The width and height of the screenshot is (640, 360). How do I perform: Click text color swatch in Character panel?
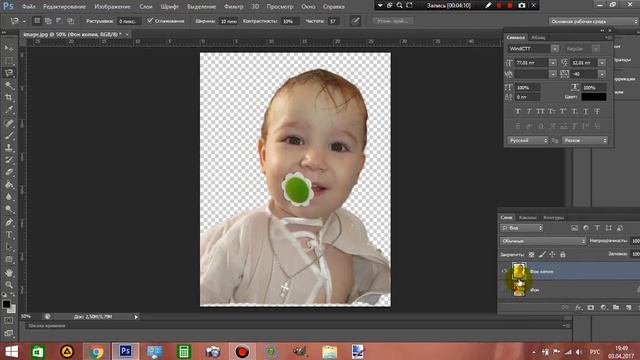pos(593,97)
